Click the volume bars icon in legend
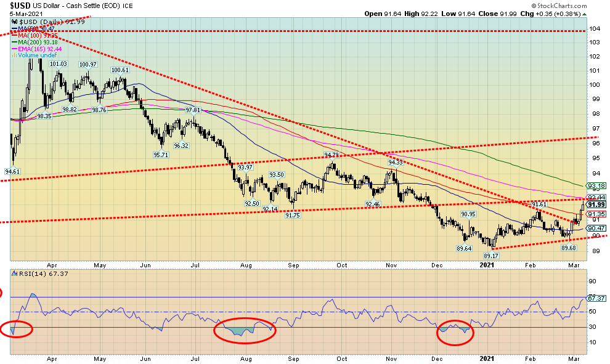 click(x=14, y=54)
